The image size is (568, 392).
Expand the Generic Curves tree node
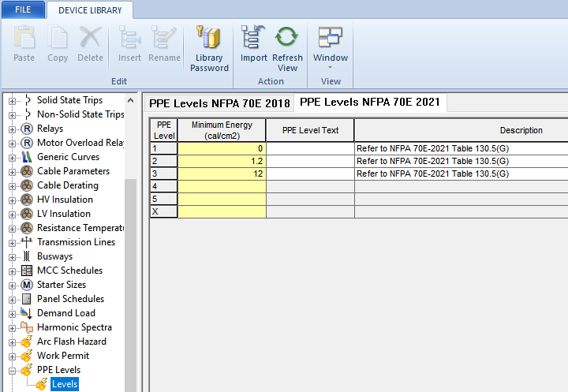click(x=12, y=157)
